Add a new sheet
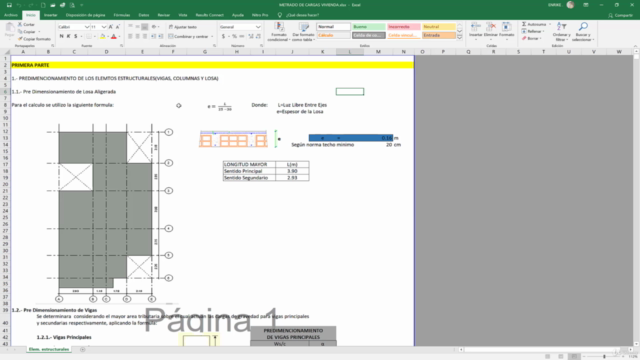640x360 pixels. click(82, 349)
